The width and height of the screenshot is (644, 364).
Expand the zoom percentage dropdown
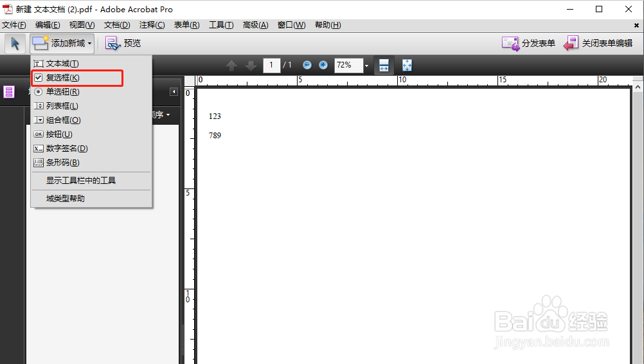[x=367, y=66]
